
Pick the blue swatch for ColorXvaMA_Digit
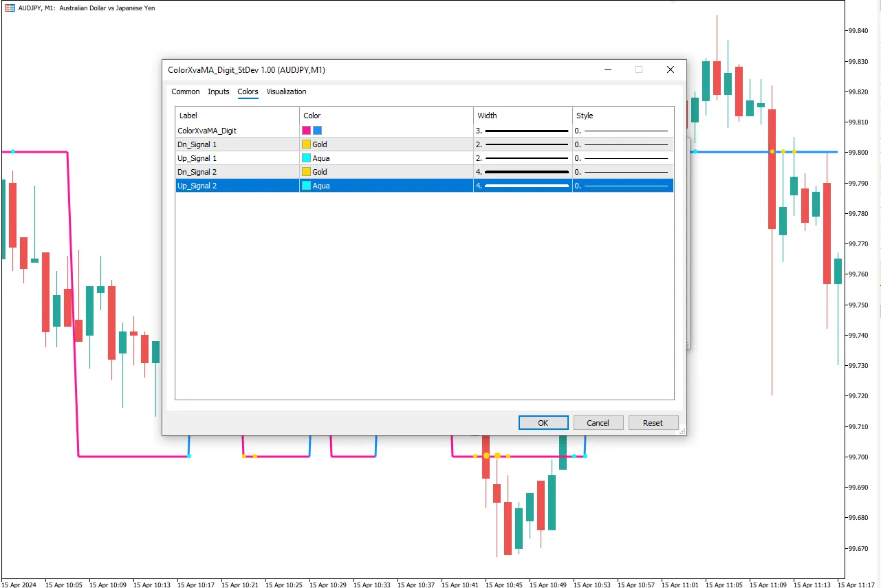317,131
